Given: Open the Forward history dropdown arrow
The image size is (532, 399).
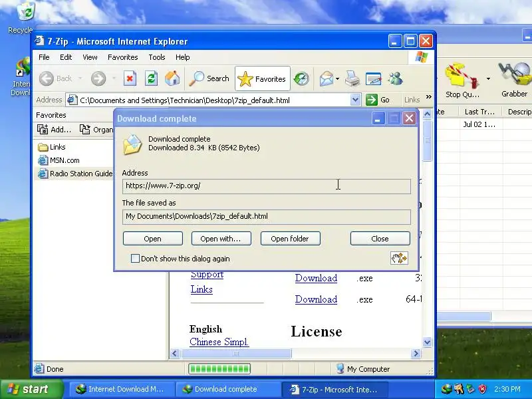Looking at the screenshot, I should tap(114, 78).
